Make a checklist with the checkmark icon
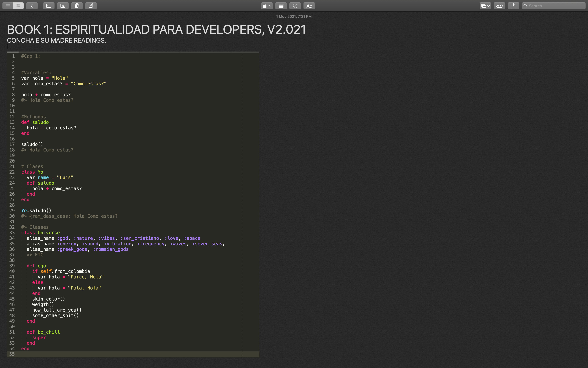 point(295,6)
